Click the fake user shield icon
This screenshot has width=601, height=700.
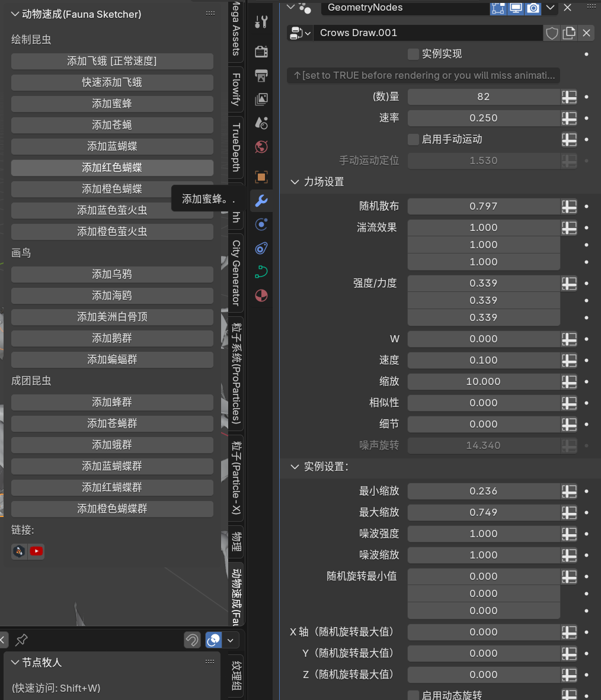click(552, 33)
